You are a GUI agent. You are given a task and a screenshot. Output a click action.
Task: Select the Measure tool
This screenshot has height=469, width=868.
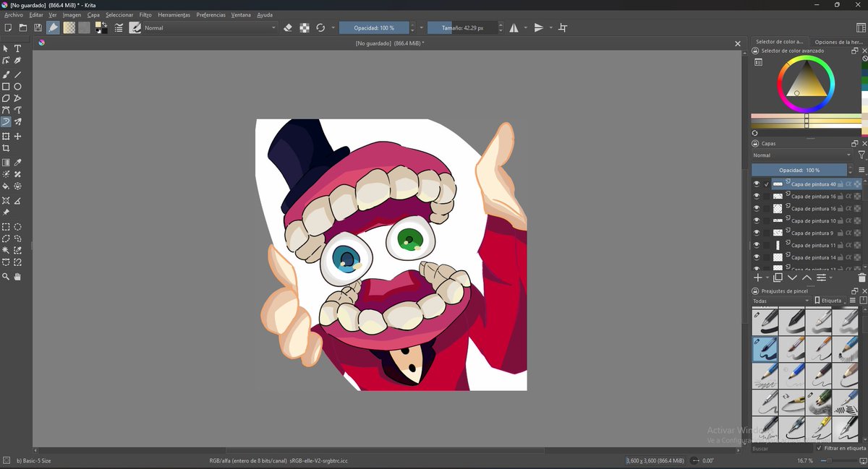[18, 200]
